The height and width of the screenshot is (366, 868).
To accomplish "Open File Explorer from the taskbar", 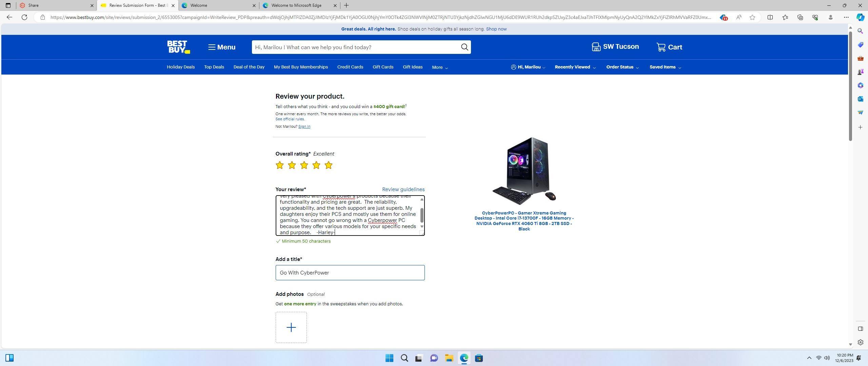I will (x=449, y=358).
